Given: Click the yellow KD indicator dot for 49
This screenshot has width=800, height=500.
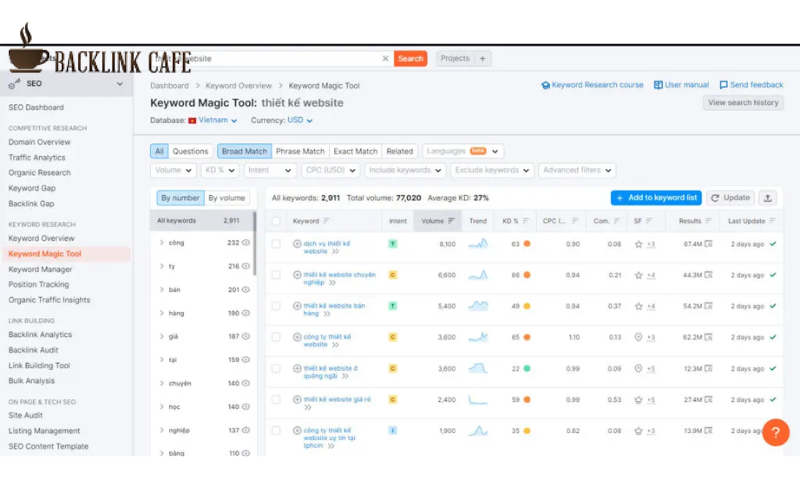Looking at the screenshot, I should [527, 306].
